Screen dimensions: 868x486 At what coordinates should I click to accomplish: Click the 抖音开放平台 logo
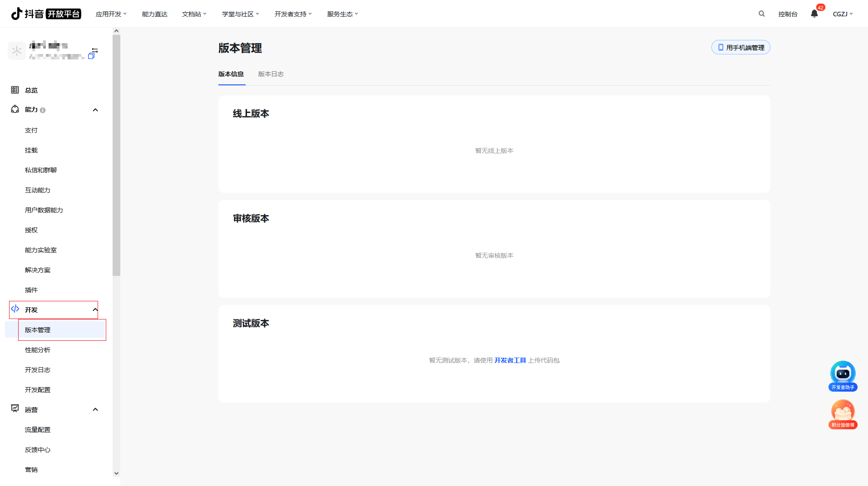(x=45, y=14)
